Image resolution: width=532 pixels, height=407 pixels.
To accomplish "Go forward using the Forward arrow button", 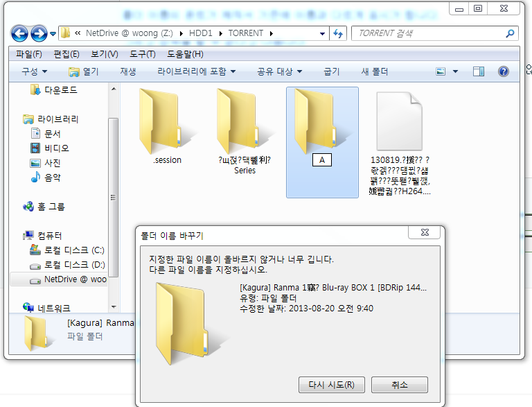I will click(x=39, y=33).
